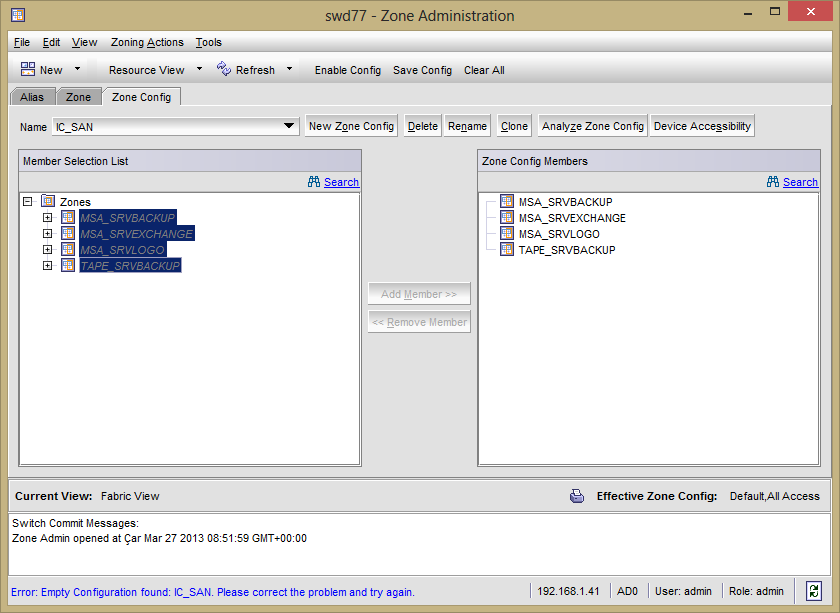
Task: Expand the MSA_SRVEXCHANGE zone node
Action: [x=48, y=234]
